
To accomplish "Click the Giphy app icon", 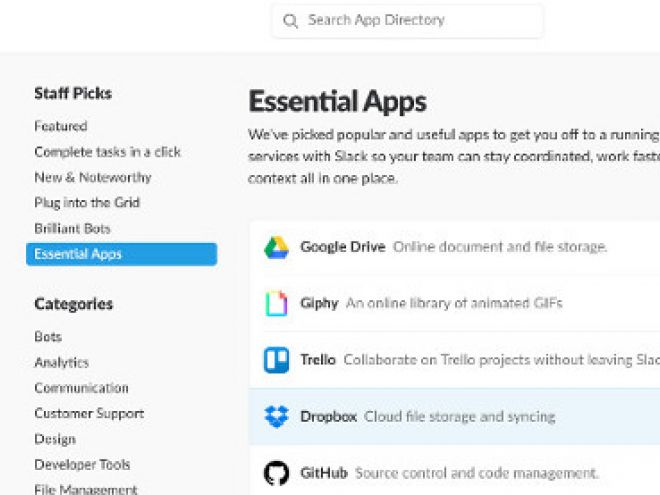I will pos(276,303).
